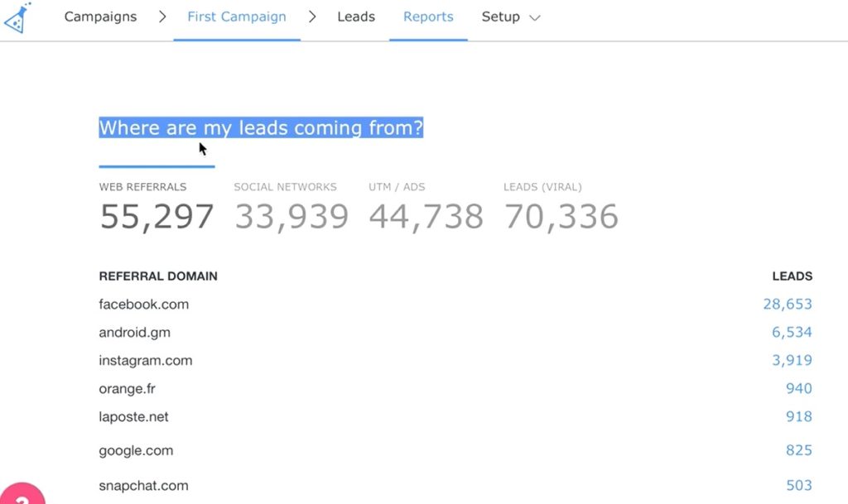Click the 918 leads link for laposte.net
The image size is (848, 504).
(x=799, y=416)
